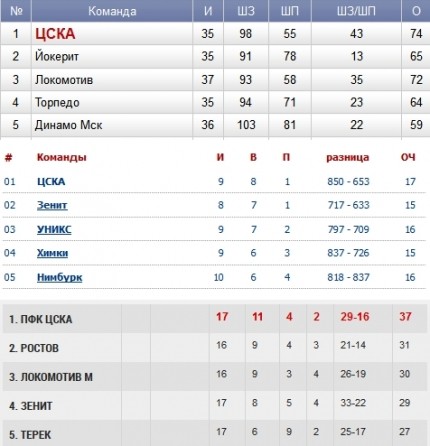The width and height of the screenshot is (430, 446).
Task: Click ЛОКОМОТИВ М in football standings
Action: point(51,377)
